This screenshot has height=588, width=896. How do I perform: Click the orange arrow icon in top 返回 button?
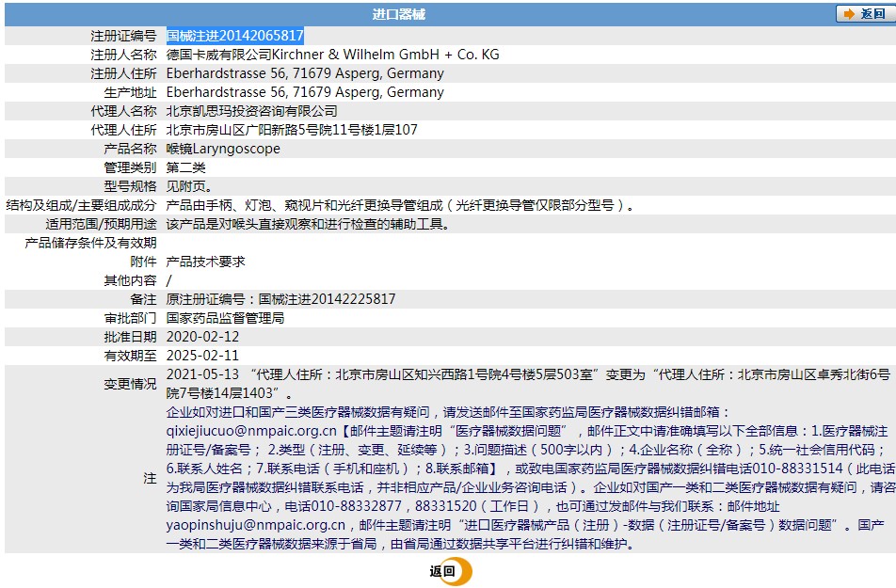point(849,14)
